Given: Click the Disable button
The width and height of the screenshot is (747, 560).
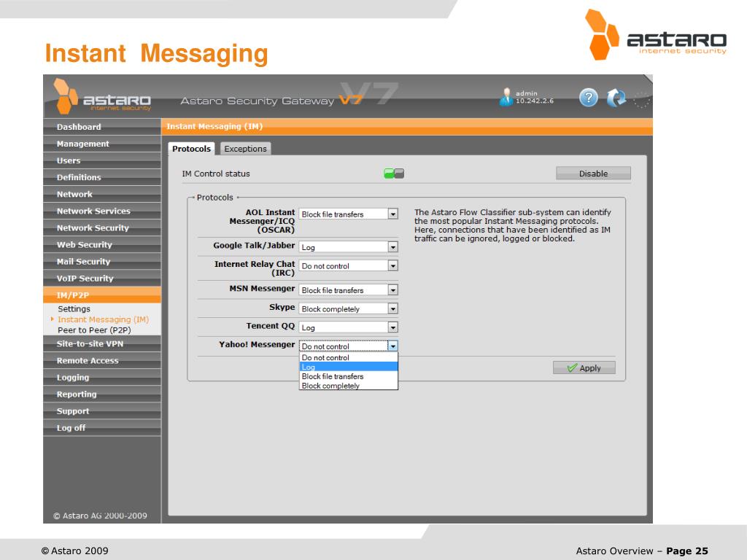Looking at the screenshot, I should tap(593, 174).
